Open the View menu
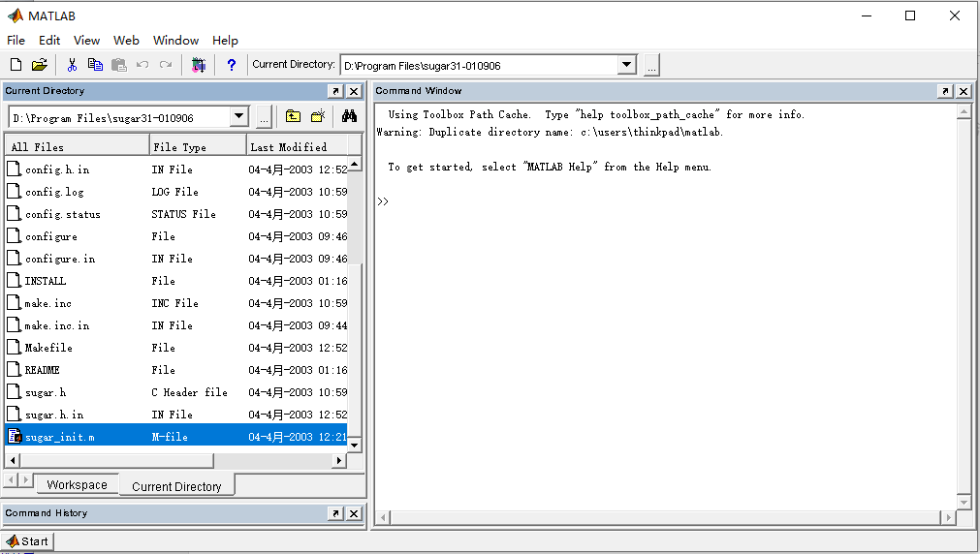 [87, 40]
